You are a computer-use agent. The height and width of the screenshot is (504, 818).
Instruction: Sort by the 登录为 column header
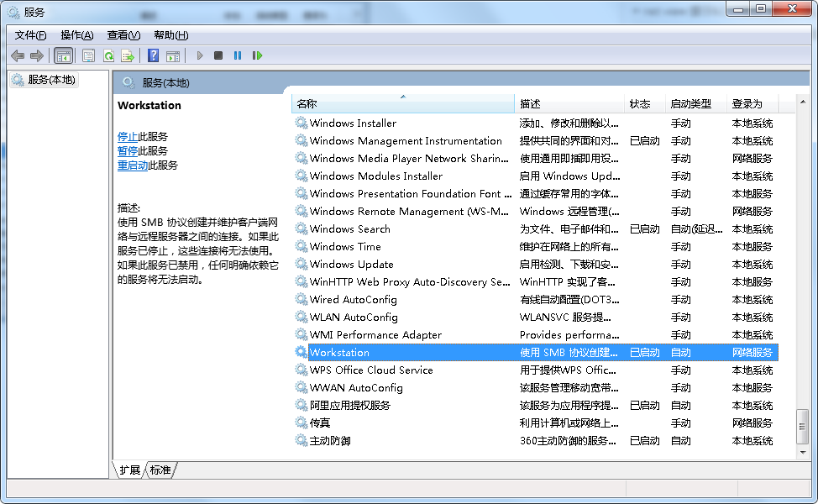point(752,104)
